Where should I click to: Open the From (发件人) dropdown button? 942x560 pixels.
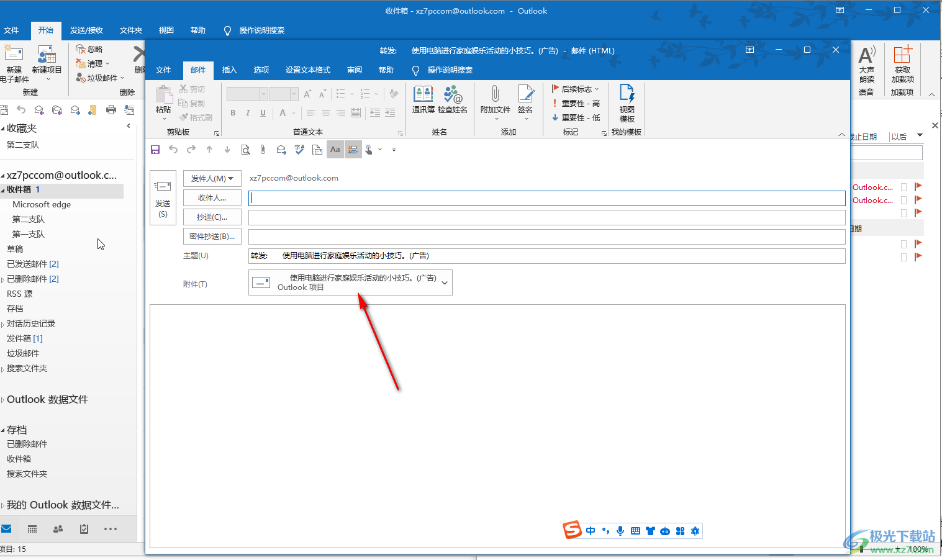click(212, 179)
